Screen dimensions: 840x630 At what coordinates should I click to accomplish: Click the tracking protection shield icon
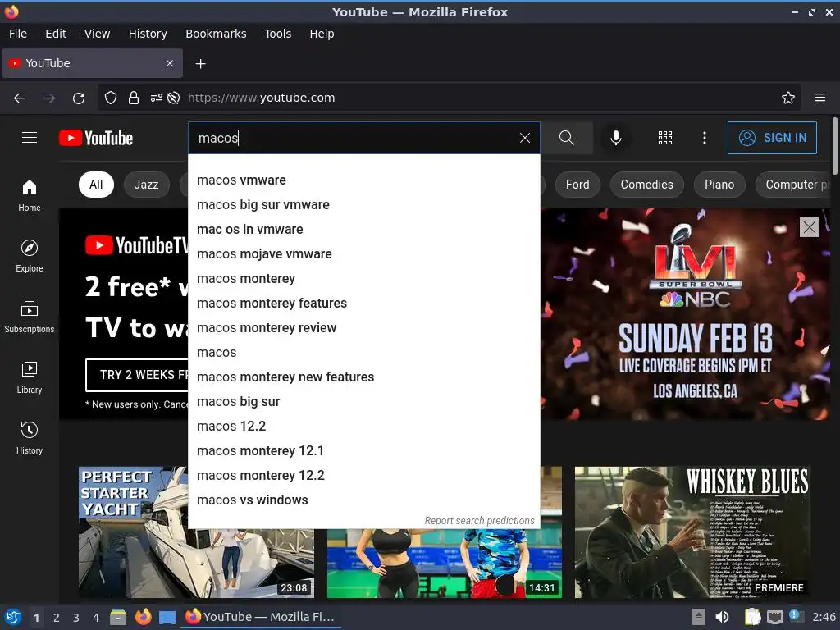(x=111, y=98)
